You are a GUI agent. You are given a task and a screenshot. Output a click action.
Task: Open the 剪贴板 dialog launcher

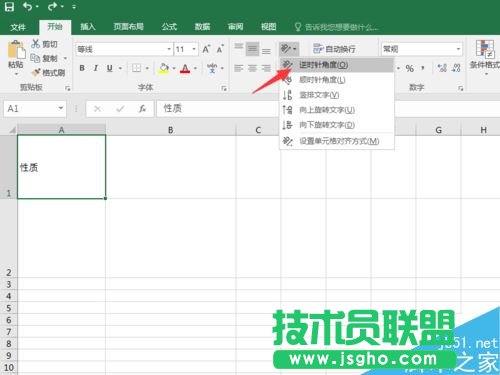[68, 88]
